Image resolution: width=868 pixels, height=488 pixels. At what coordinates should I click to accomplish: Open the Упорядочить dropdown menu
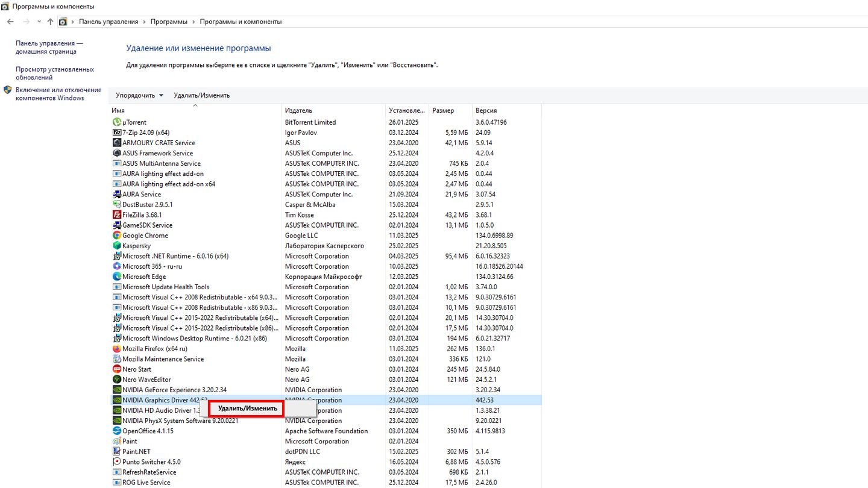click(x=139, y=95)
